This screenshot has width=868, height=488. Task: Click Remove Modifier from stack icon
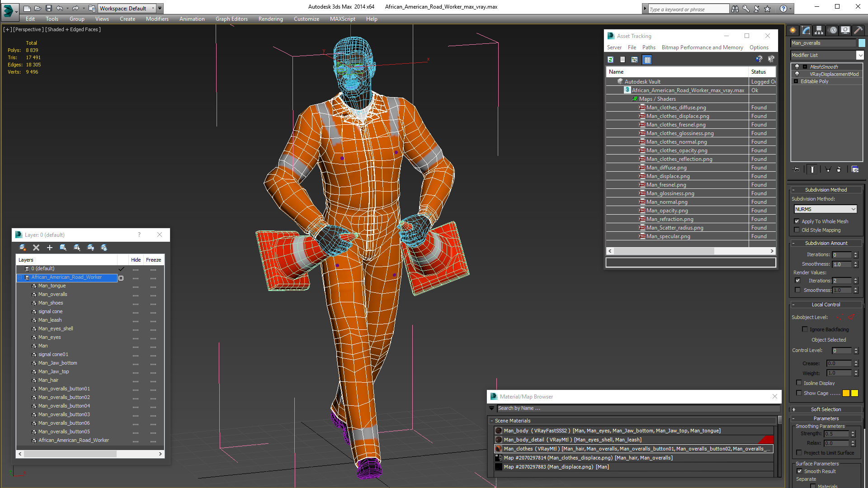tap(839, 169)
